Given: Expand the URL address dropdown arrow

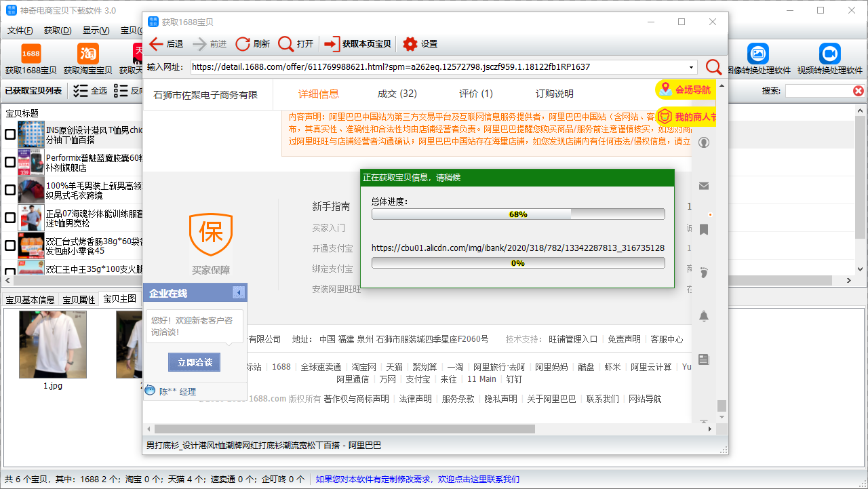Looking at the screenshot, I should coord(692,67).
